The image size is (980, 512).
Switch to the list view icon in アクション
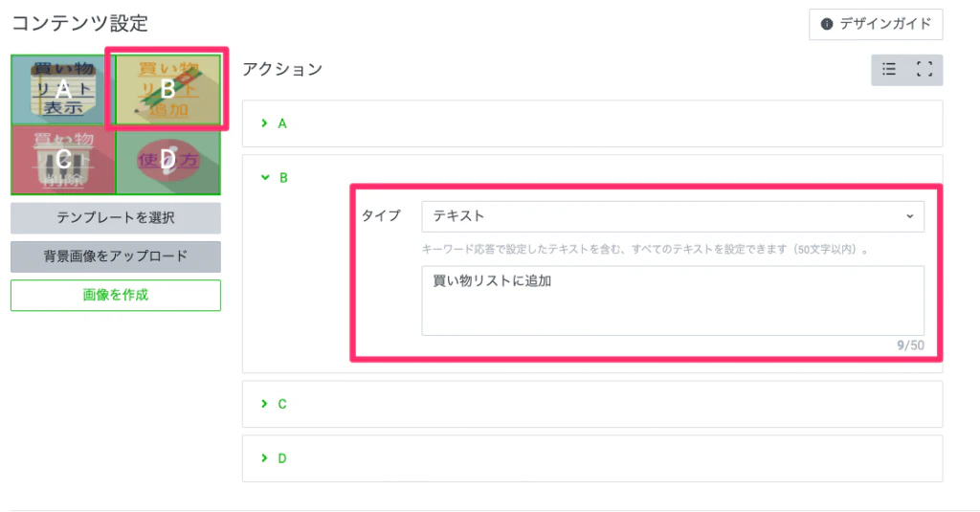point(889,69)
